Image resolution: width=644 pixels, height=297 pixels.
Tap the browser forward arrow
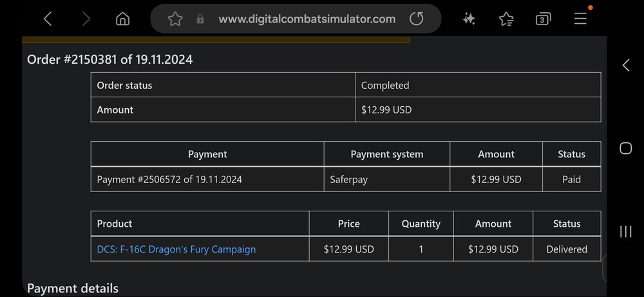click(86, 19)
